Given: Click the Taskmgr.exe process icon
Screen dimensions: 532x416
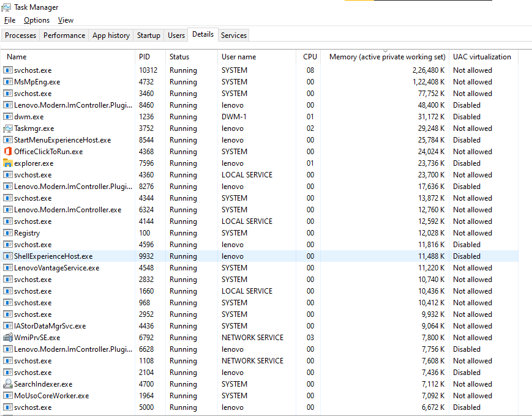Looking at the screenshot, I should point(8,128).
